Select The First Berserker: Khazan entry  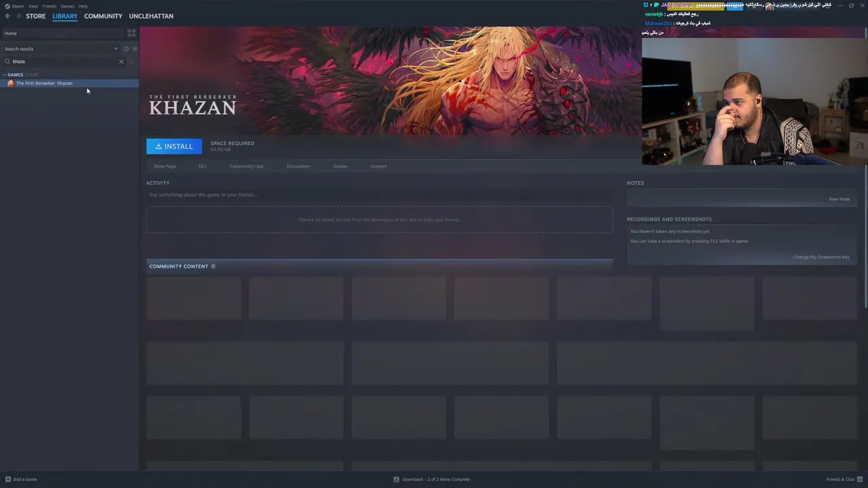(x=69, y=83)
